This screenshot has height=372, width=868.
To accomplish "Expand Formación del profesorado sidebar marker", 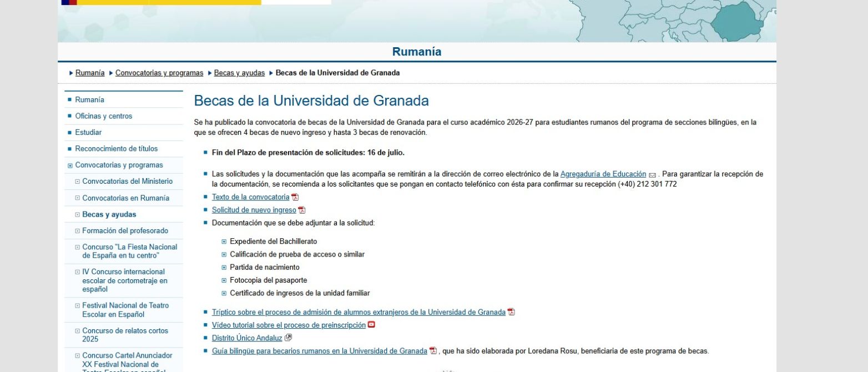I will (78, 231).
